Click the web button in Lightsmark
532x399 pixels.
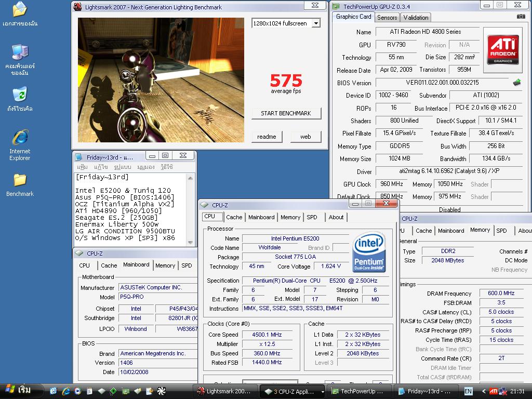(x=305, y=137)
